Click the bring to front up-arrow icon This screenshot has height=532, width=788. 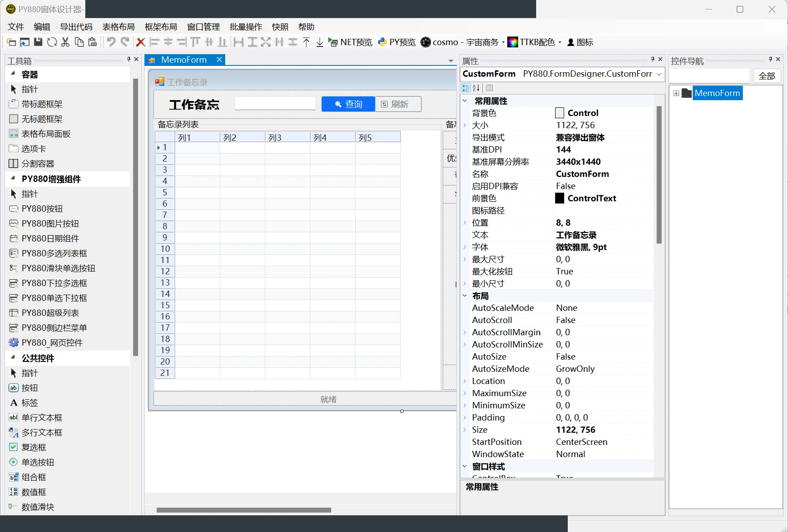[x=306, y=42]
